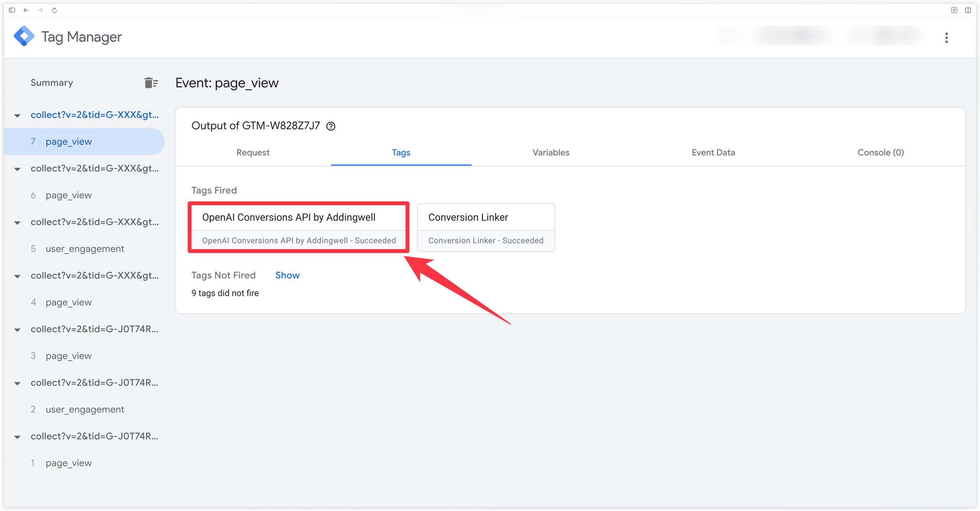Click the Tag Manager diamond logo
This screenshot has width=980, height=511.
coord(24,36)
